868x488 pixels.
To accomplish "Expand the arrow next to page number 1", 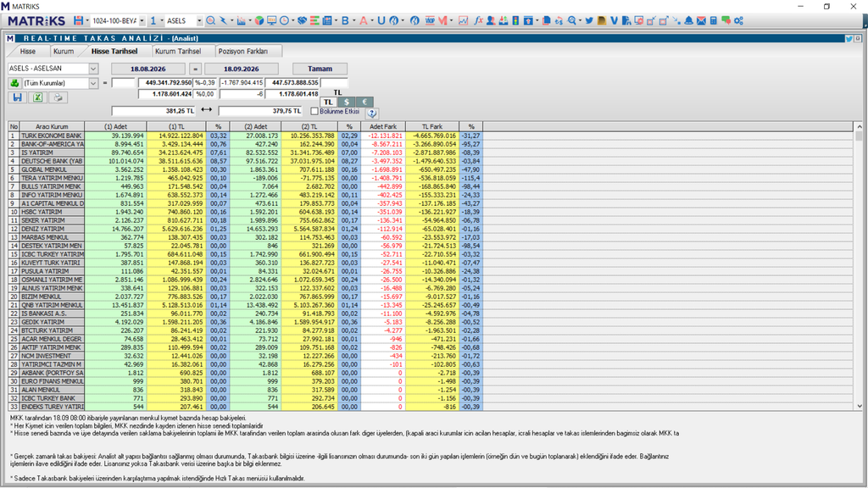I will (x=162, y=20).
